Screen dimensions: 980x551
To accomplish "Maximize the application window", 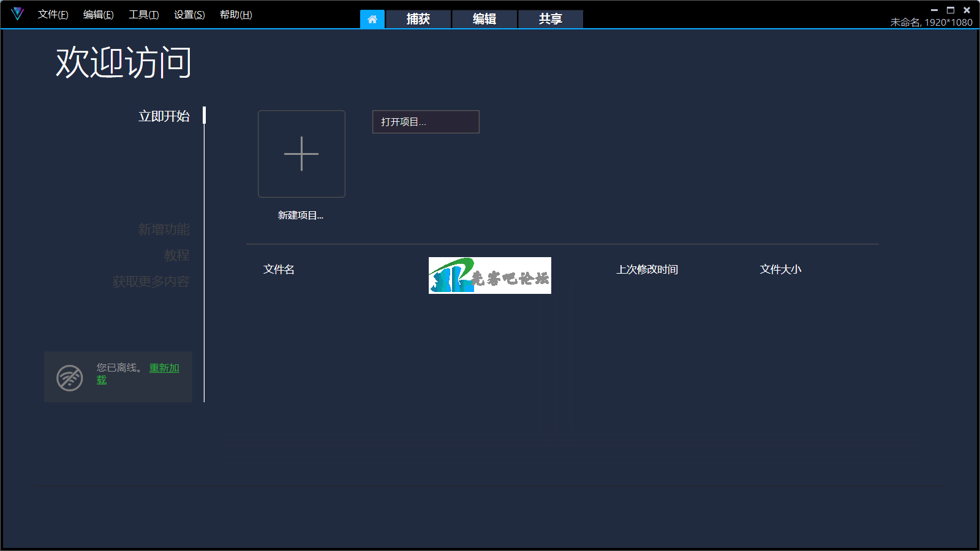I will point(951,10).
